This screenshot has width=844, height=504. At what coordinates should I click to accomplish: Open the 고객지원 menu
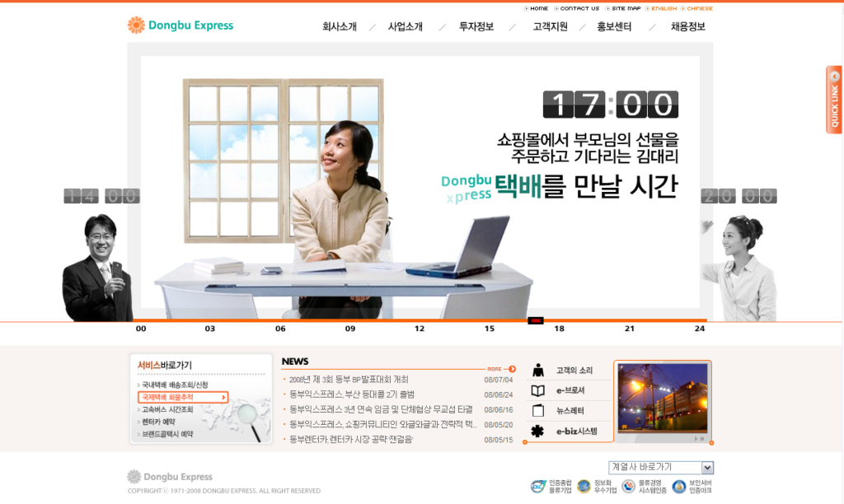click(x=550, y=26)
